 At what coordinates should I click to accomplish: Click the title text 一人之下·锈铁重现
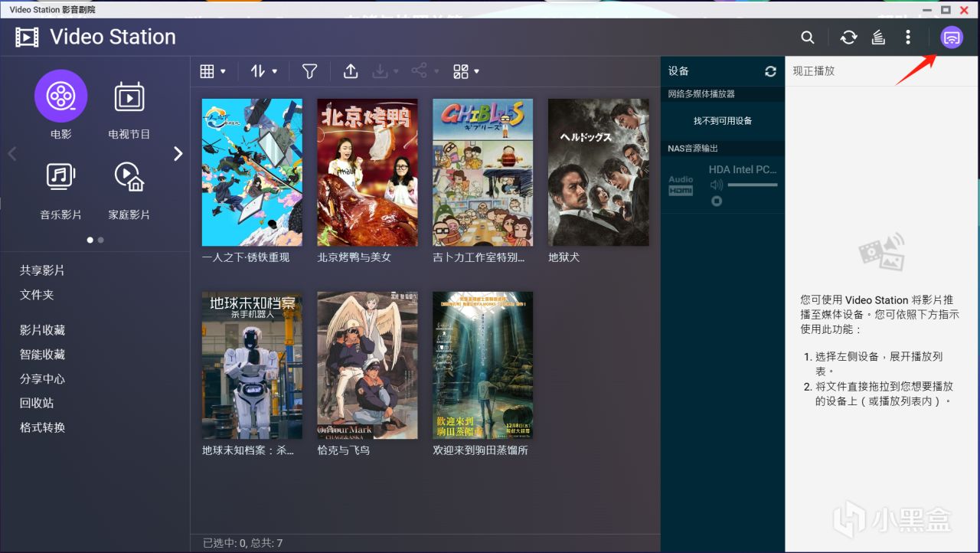click(x=246, y=257)
